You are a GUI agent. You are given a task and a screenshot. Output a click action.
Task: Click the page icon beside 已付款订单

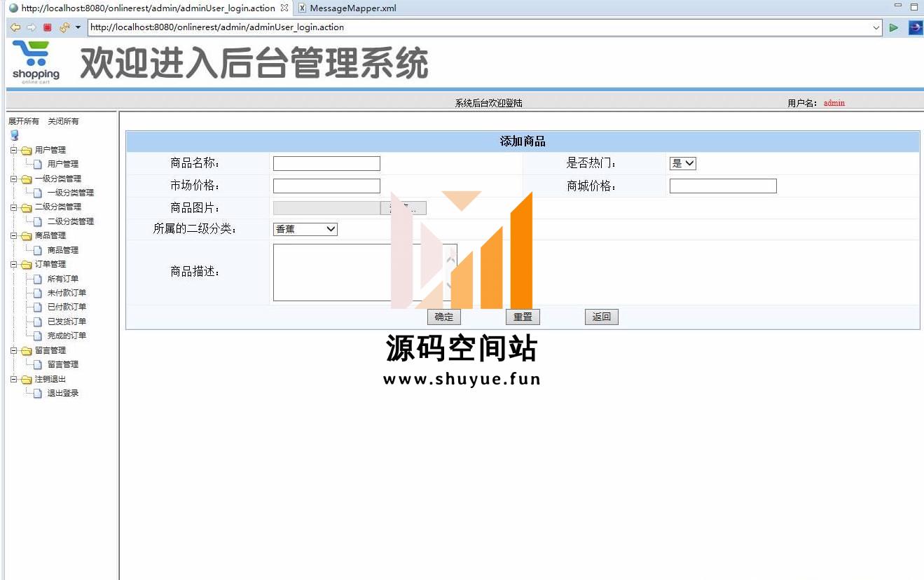38,307
